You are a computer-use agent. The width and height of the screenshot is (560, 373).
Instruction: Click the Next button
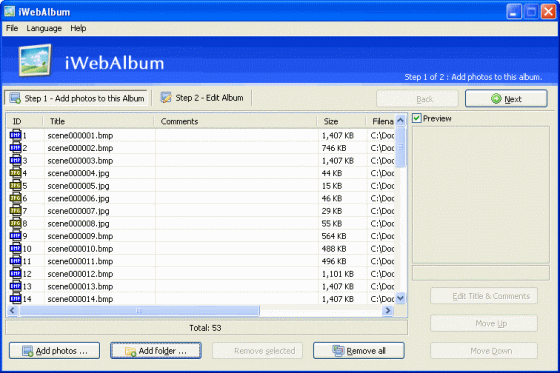[506, 99]
